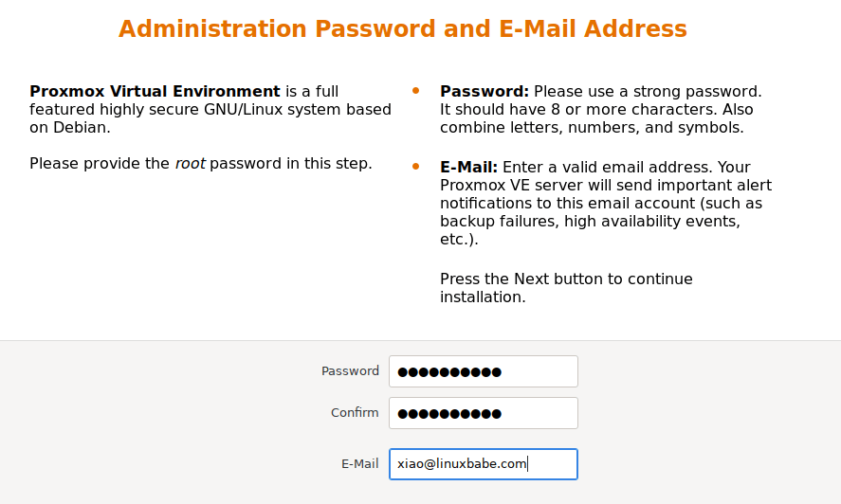Click the "Confirm" field label
Screen dimensions: 841x504
(355, 413)
